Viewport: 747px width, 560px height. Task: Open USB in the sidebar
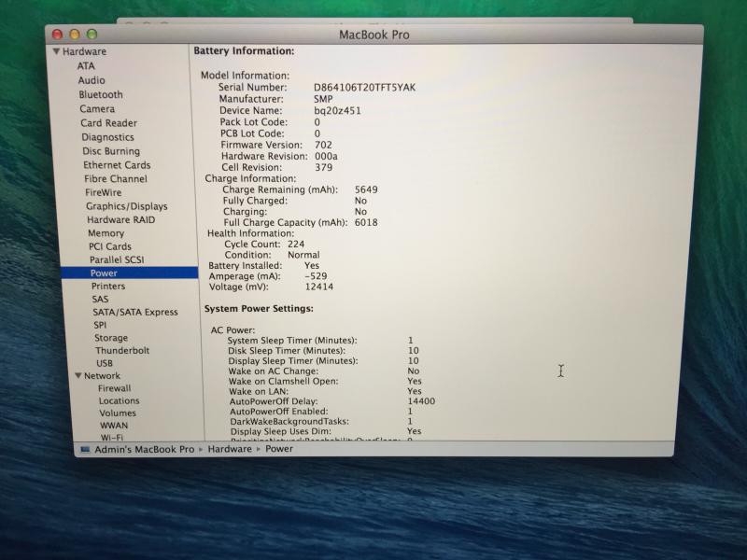[105, 363]
